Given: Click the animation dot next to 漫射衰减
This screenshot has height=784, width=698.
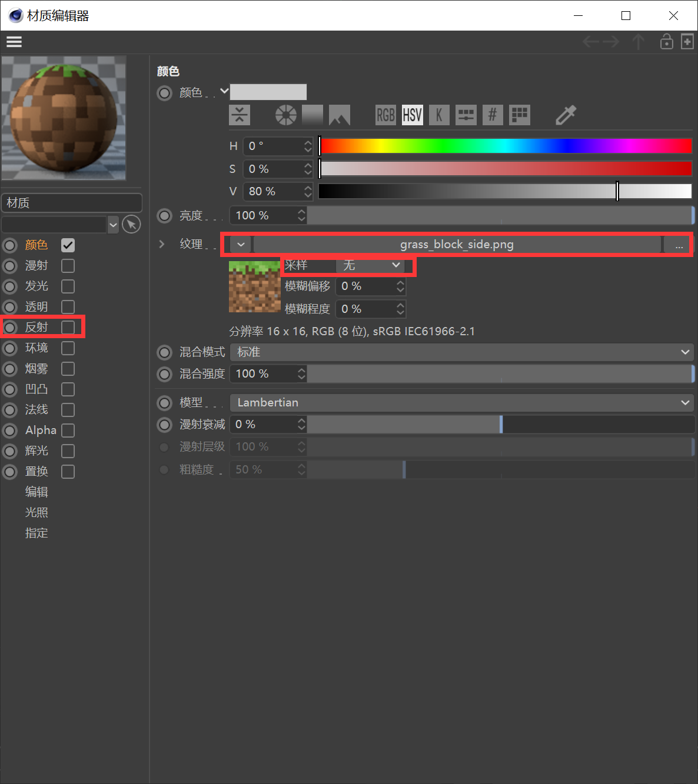Looking at the screenshot, I should (164, 425).
